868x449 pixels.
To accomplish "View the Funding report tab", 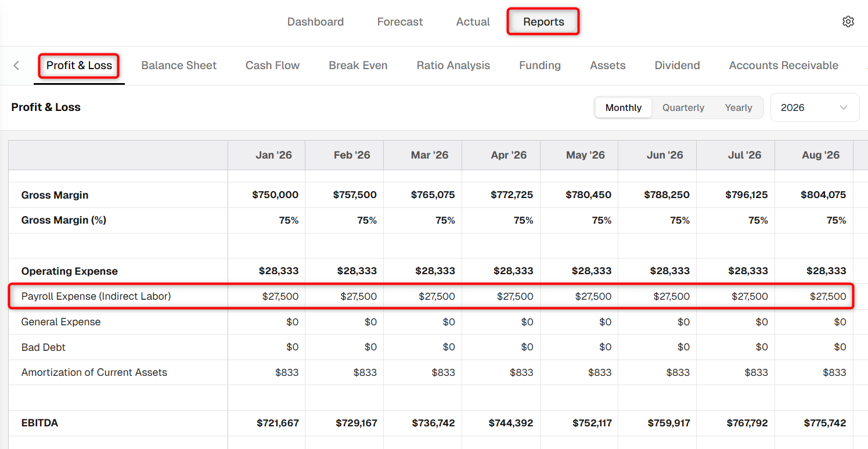I will [x=540, y=66].
